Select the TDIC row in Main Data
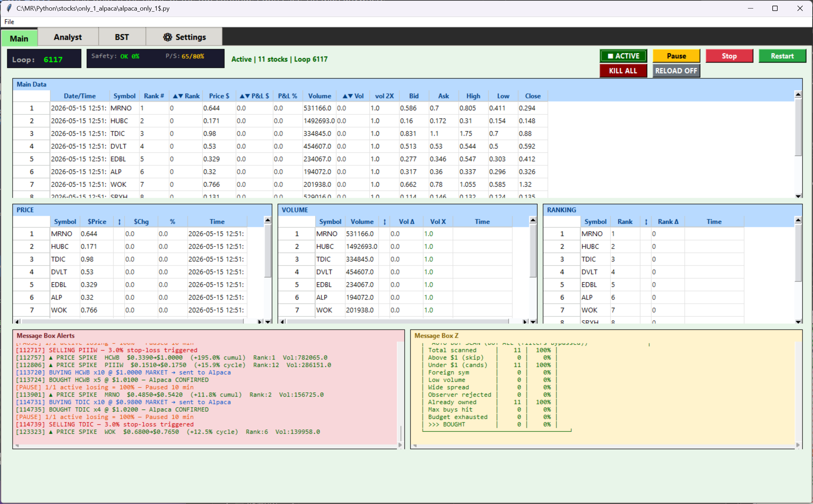The image size is (813, 504). [280, 134]
